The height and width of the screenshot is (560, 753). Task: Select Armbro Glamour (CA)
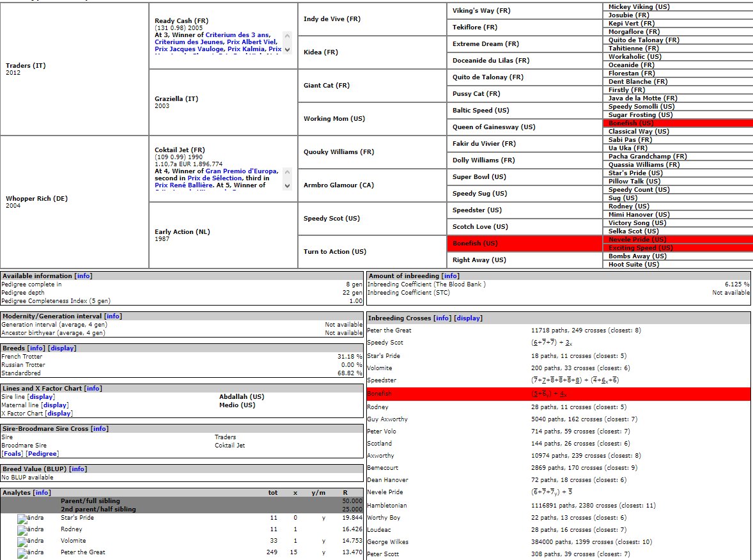point(339,185)
